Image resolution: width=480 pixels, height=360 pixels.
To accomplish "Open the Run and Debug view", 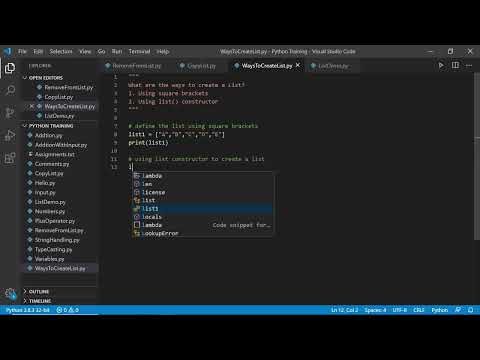I will point(10,135).
